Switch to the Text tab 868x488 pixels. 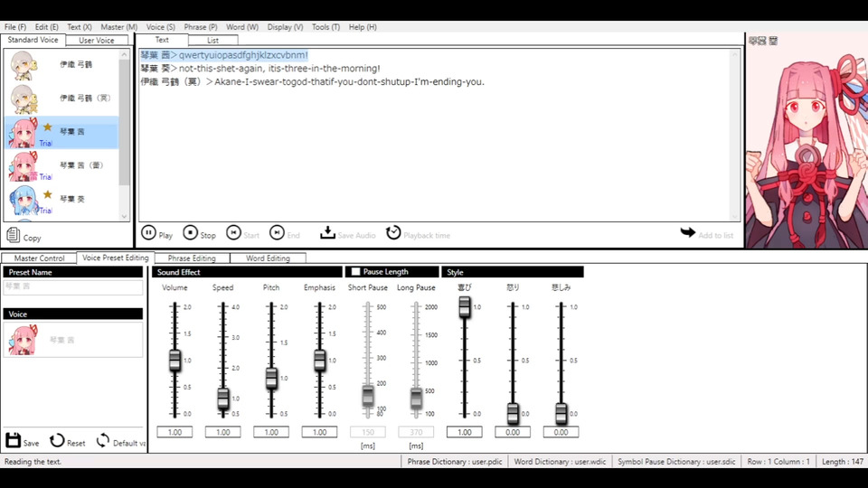[162, 40]
